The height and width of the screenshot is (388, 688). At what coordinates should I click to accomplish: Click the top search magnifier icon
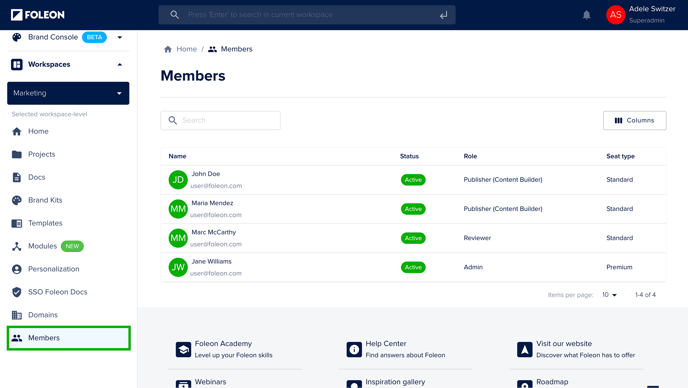(x=175, y=14)
